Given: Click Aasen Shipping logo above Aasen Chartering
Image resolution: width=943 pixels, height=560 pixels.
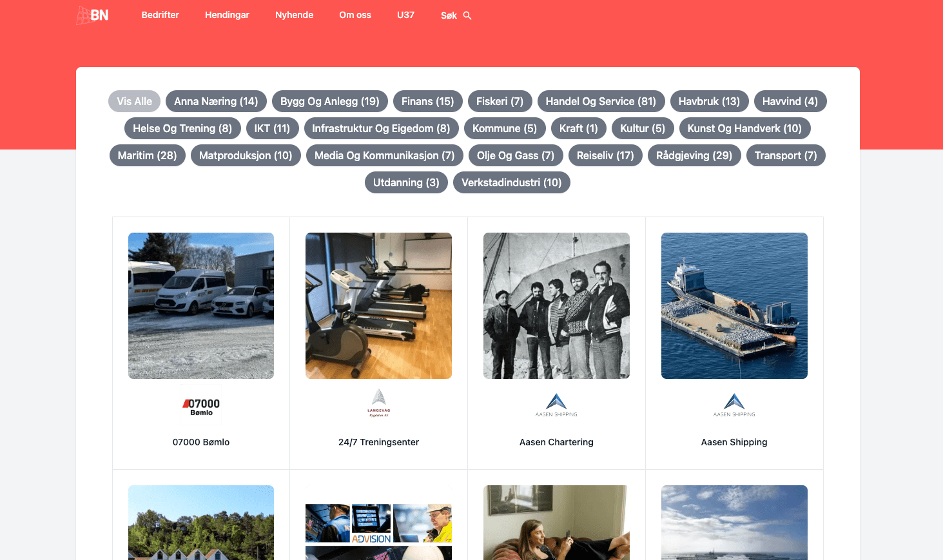Looking at the screenshot, I should pyautogui.click(x=556, y=405).
